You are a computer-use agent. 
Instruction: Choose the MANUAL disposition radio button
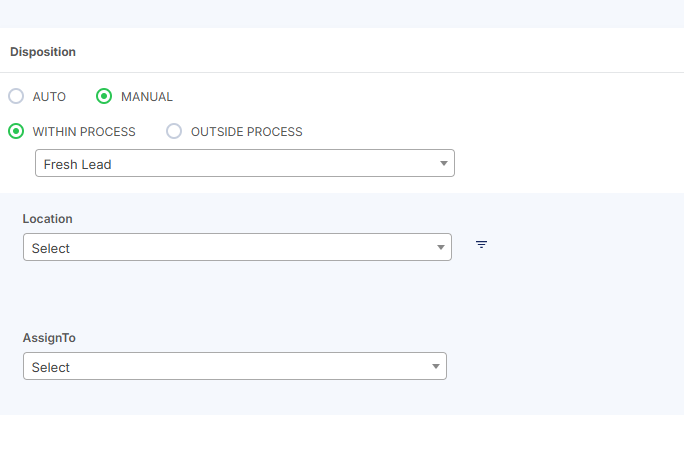click(x=104, y=97)
